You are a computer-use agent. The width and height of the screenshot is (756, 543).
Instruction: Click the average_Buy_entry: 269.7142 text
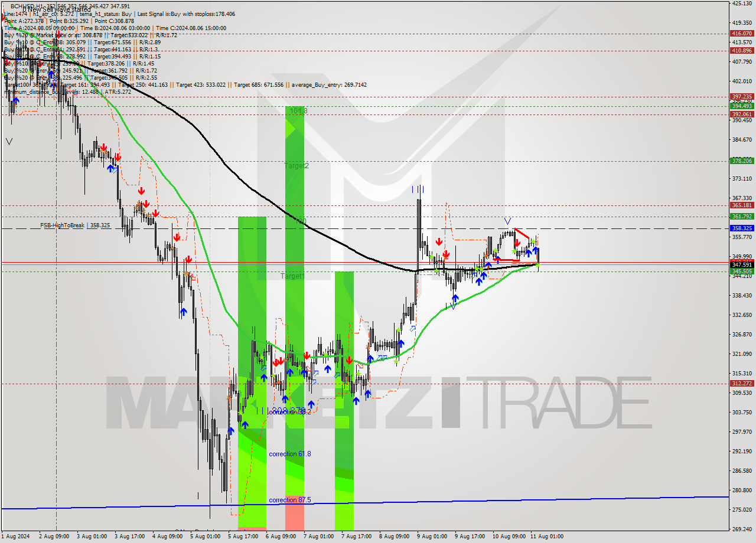point(329,84)
